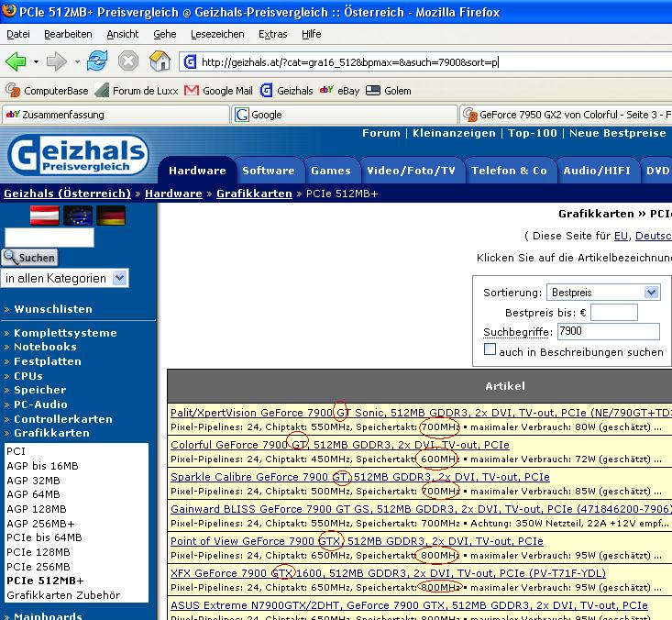Select PCIe 256MB subcategory
The height and width of the screenshot is (620, 672).
39,567
